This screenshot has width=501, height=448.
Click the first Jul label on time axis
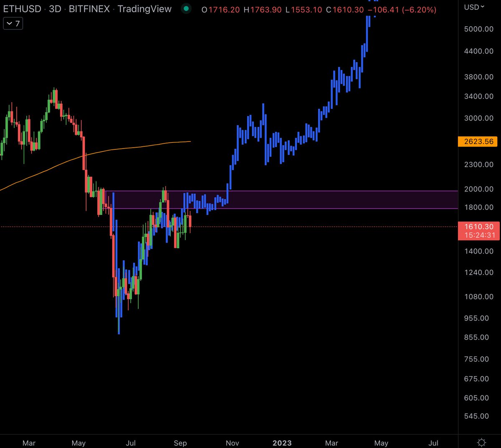click(x=131, y=443)
